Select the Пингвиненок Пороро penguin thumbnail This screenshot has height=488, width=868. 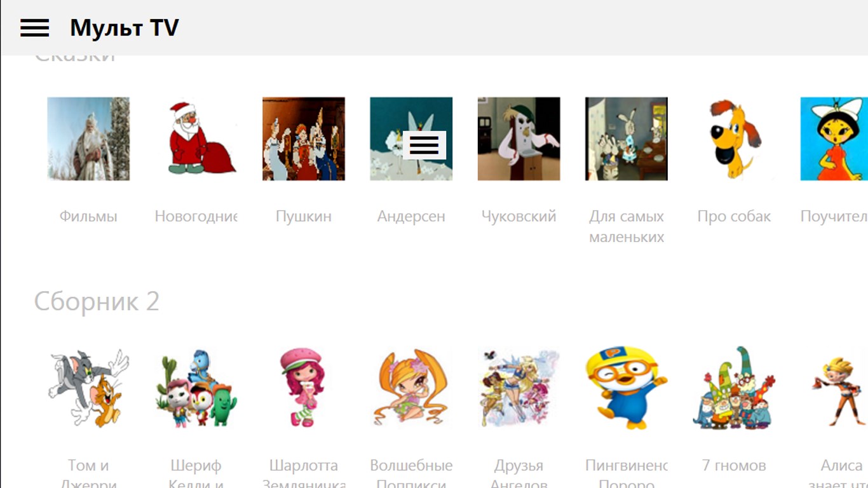627,388
